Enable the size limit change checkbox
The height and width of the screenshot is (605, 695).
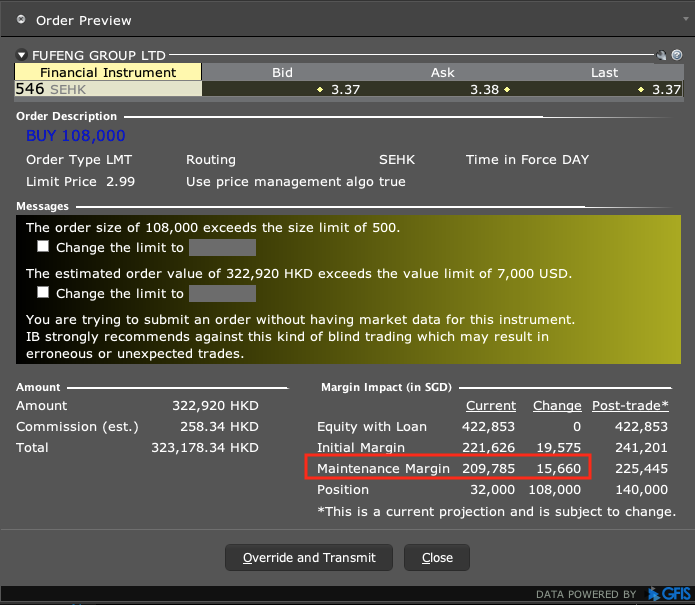pos(43,246)
